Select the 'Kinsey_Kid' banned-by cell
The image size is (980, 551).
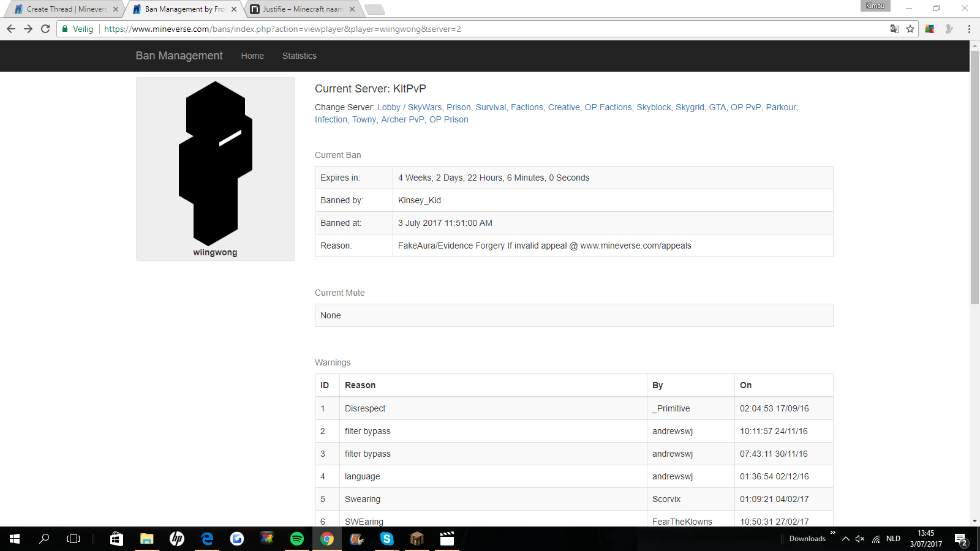click(612, 200)
